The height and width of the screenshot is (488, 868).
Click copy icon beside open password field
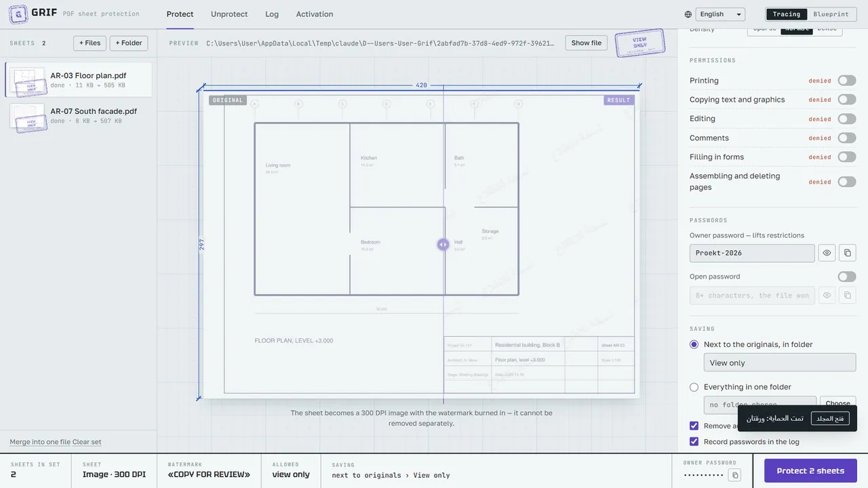point(847,296)
